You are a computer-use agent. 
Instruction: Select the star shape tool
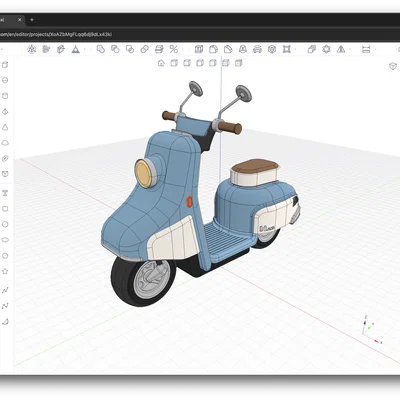click(5, 271)
